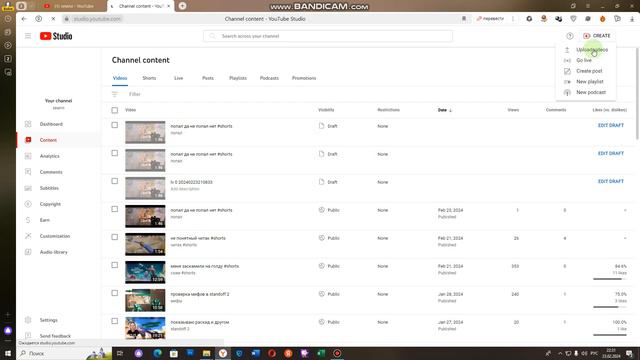Click the browser back arrow
Viewport: 640px width, 360px height.
tap(24, 19)
